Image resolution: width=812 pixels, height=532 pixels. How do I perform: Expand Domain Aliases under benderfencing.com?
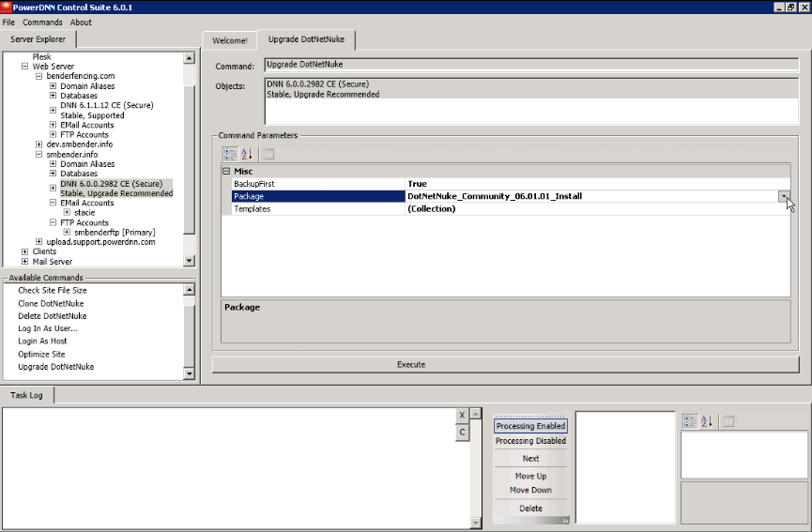click(53, 86)
